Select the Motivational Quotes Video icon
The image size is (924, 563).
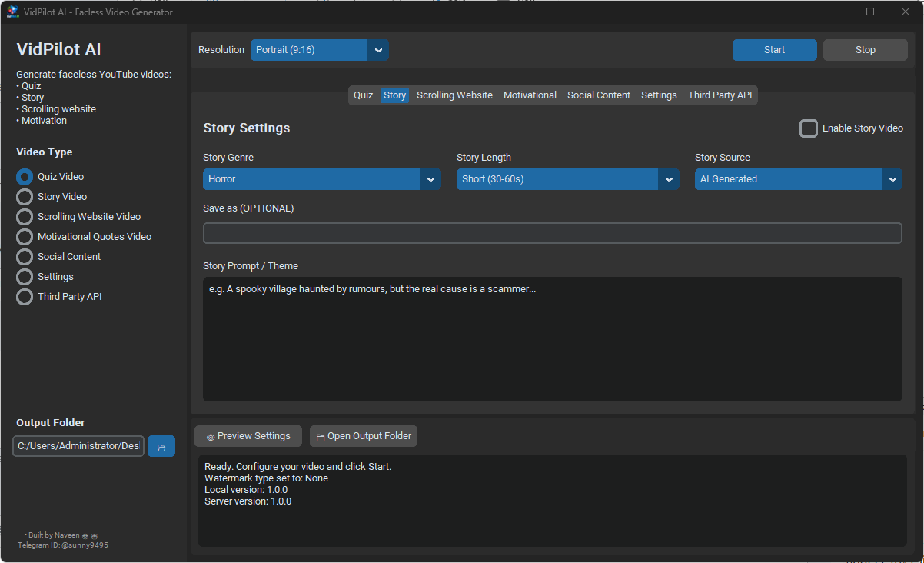(24, 236)
